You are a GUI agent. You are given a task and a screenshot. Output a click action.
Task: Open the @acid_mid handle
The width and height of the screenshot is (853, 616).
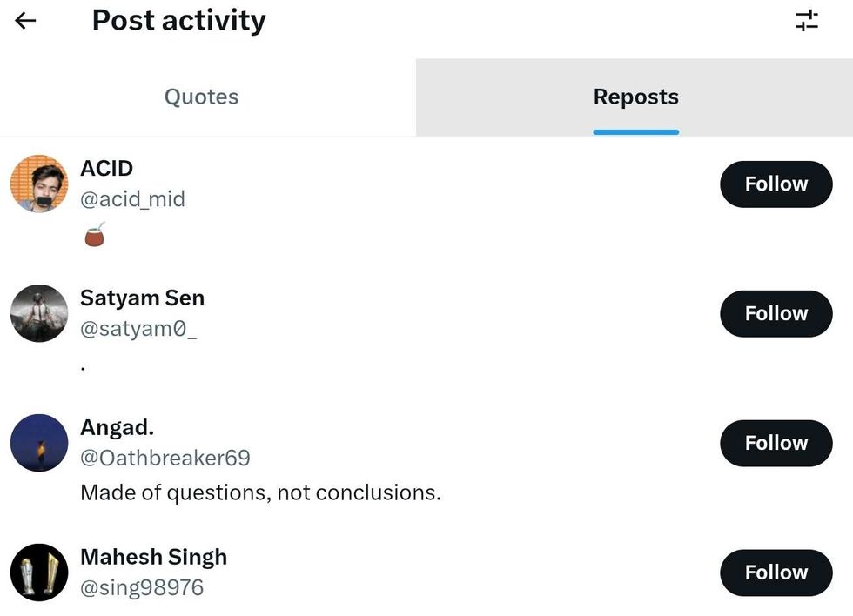132,199
